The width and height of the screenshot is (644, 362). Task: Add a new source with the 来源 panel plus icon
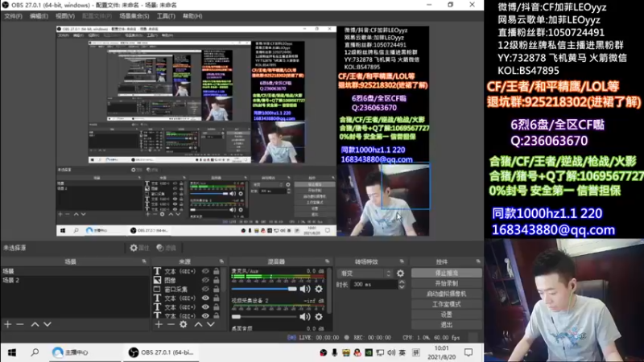pos(159,324)
